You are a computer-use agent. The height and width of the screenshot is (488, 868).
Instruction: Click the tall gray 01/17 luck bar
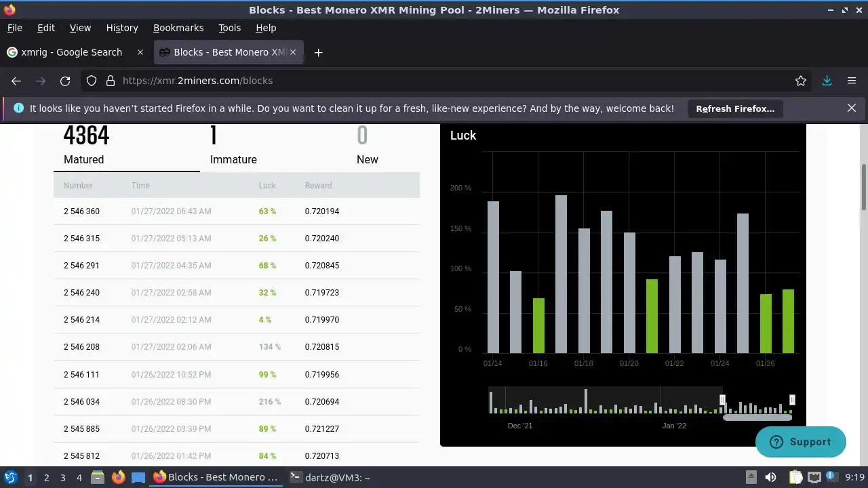tap(561, 274)
